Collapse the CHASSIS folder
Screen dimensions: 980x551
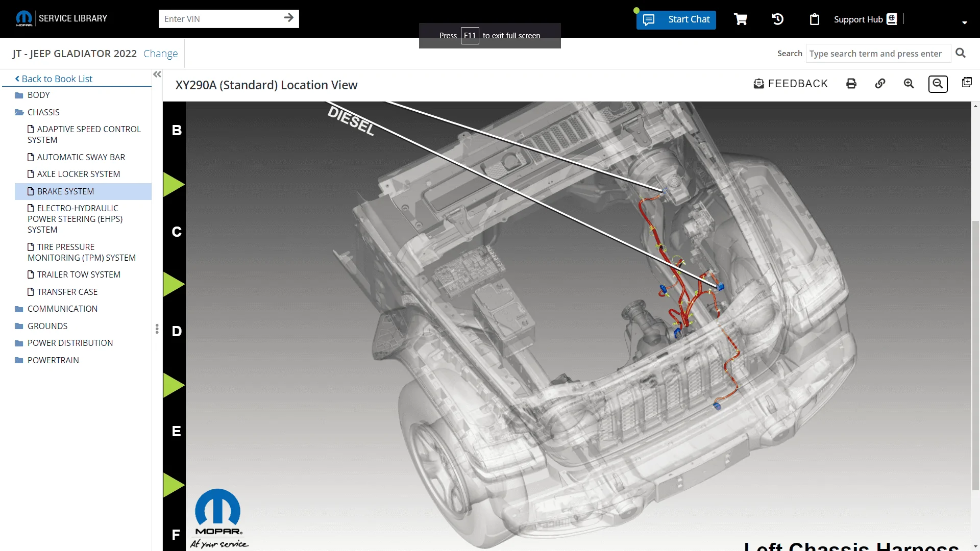click(37, 112)
